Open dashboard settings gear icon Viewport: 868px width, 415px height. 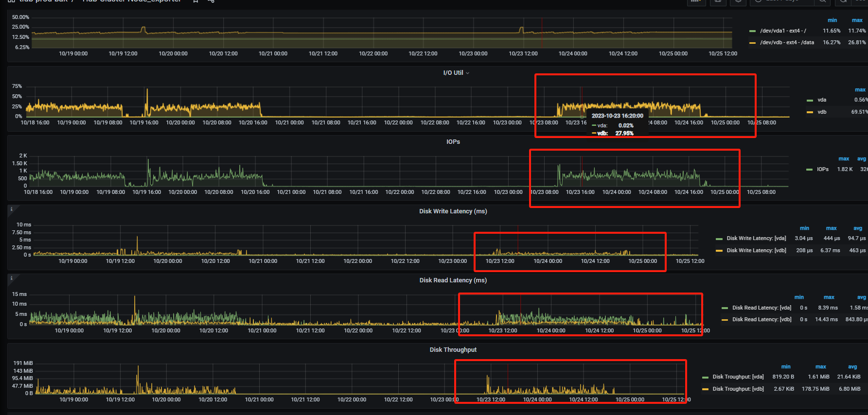(738, 1)
